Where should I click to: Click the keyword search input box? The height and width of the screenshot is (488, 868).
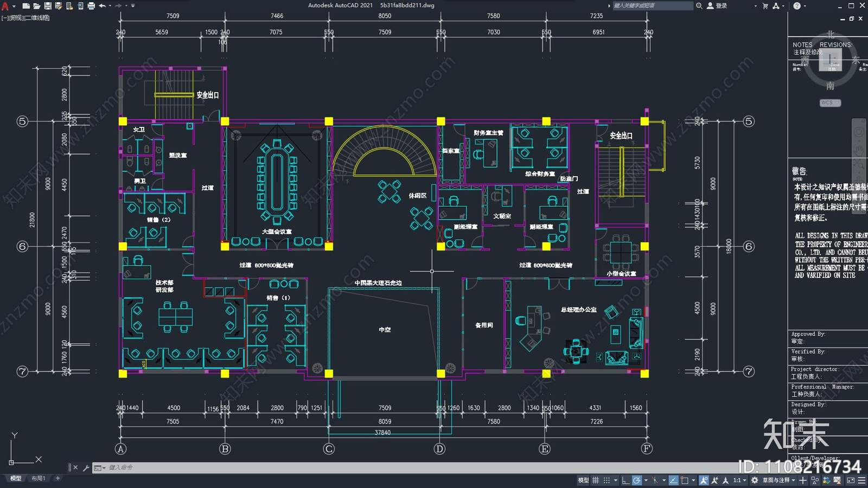click(x=653, y=6)
